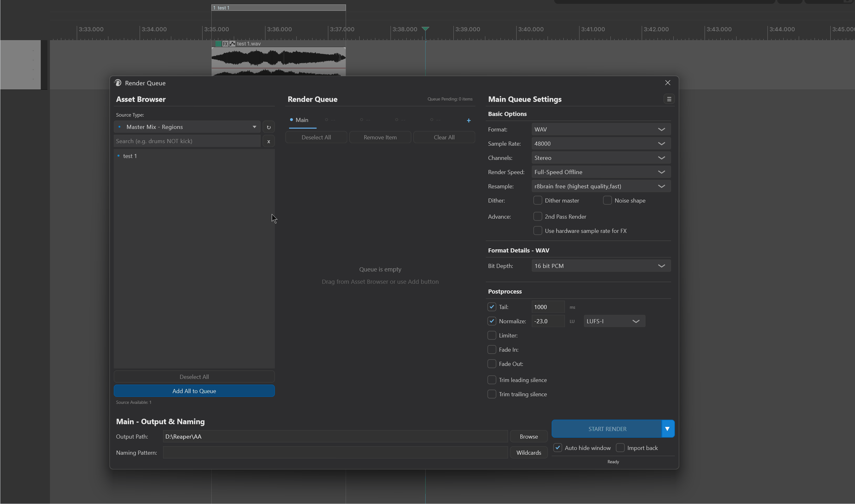Enable the Import back checkbox
This screenshot has height=504, width=855.
[x=620, y=448]
